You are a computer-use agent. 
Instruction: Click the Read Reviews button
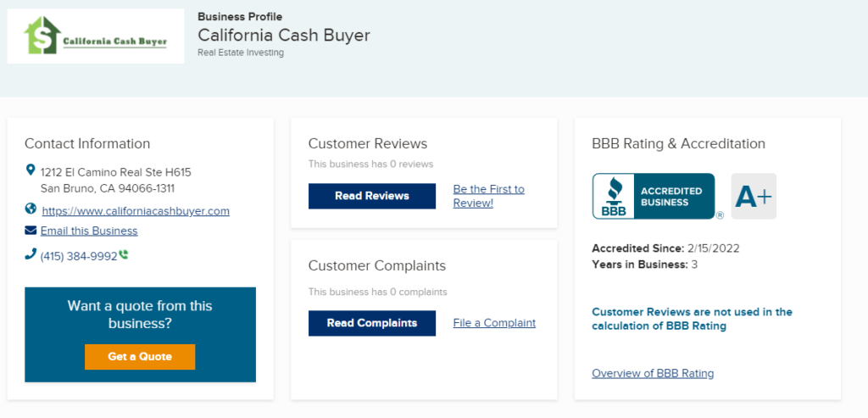click(x=372, y=196)
